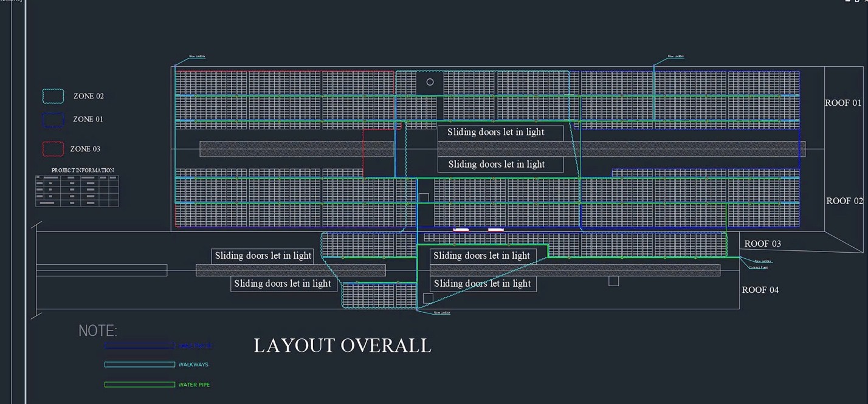Screen dimensions: 868x404
Task: Select the LAYOUT OVERALL title text
Action: (342, 346)
